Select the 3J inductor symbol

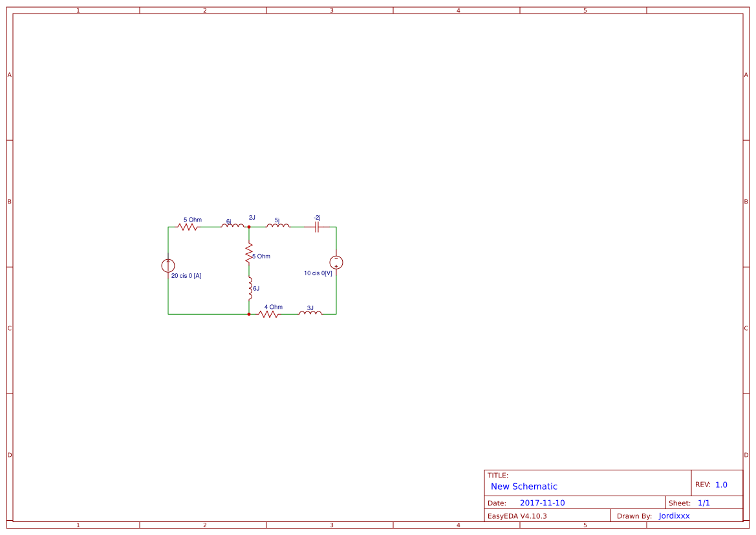310,313
